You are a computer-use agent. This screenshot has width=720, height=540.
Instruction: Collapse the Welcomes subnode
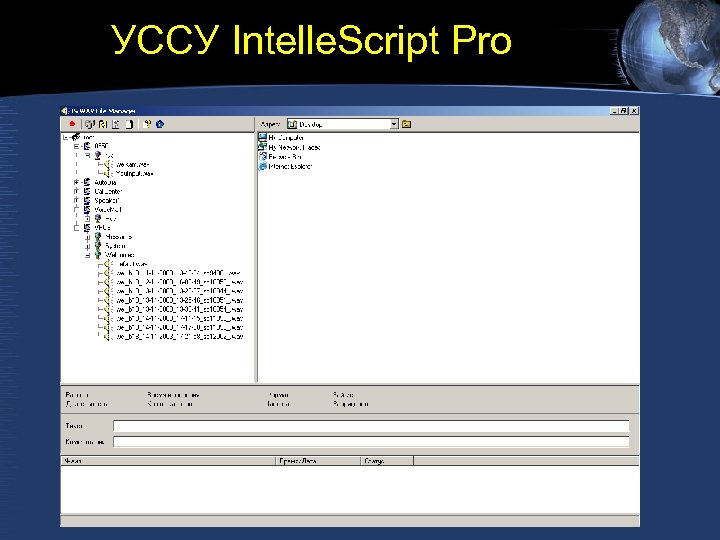87,255
